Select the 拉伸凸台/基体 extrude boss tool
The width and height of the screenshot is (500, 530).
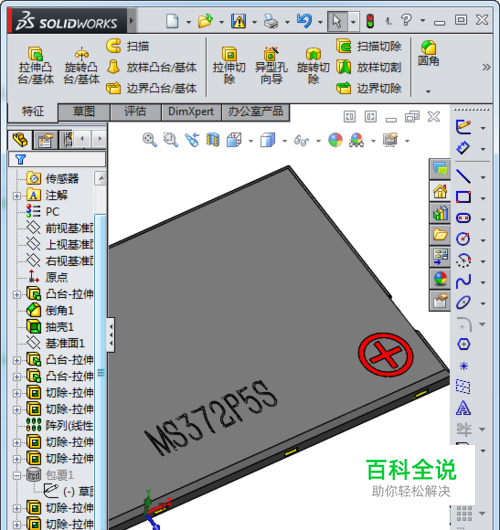coord(35,66)
